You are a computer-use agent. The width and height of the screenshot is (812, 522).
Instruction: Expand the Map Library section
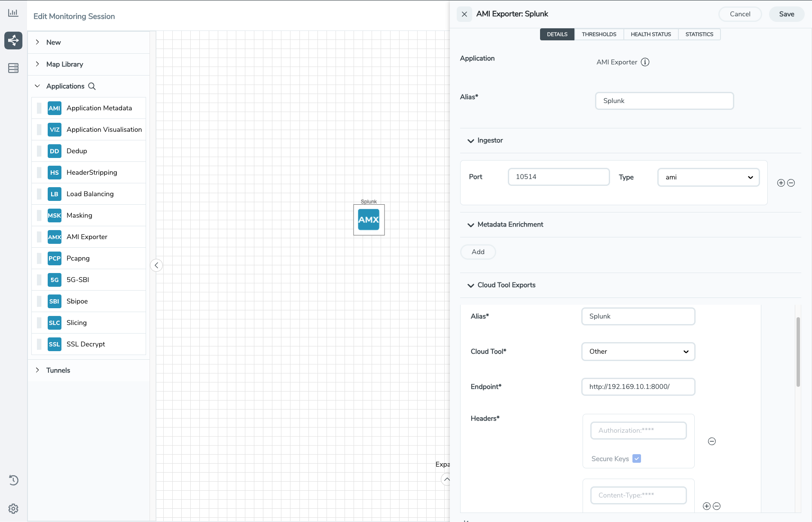[37, 64]
